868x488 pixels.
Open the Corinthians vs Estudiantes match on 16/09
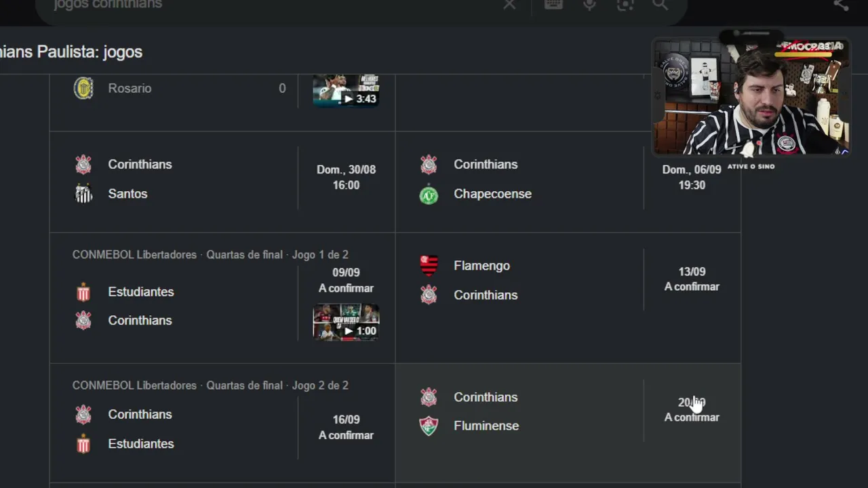coord(222,423)
